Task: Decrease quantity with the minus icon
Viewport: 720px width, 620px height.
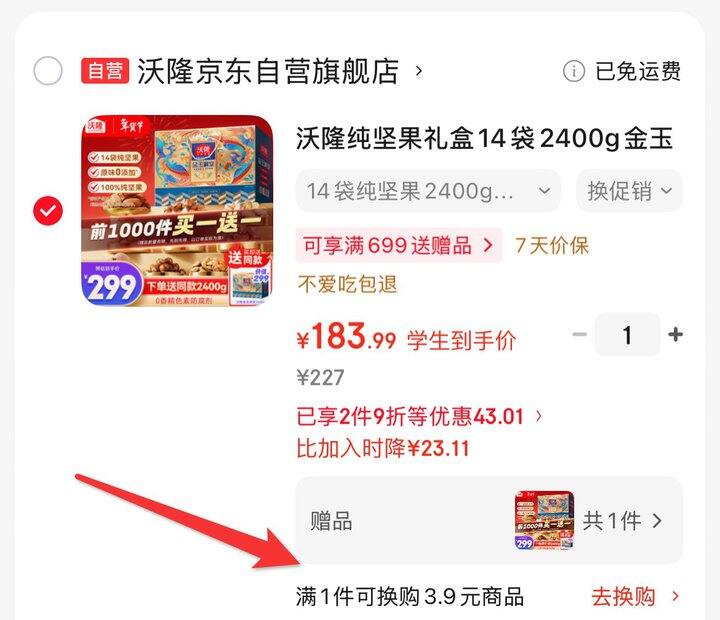Action: tap(579, 334)
